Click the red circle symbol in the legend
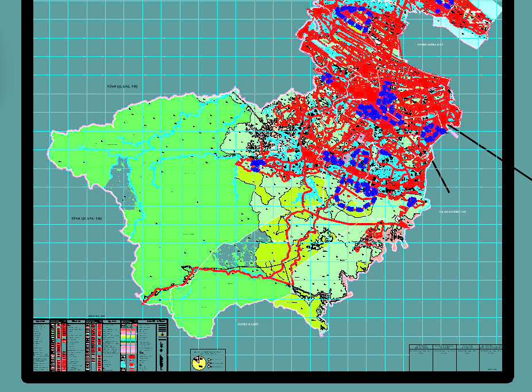Screen dimensions: 532x392 pos(132,357)
